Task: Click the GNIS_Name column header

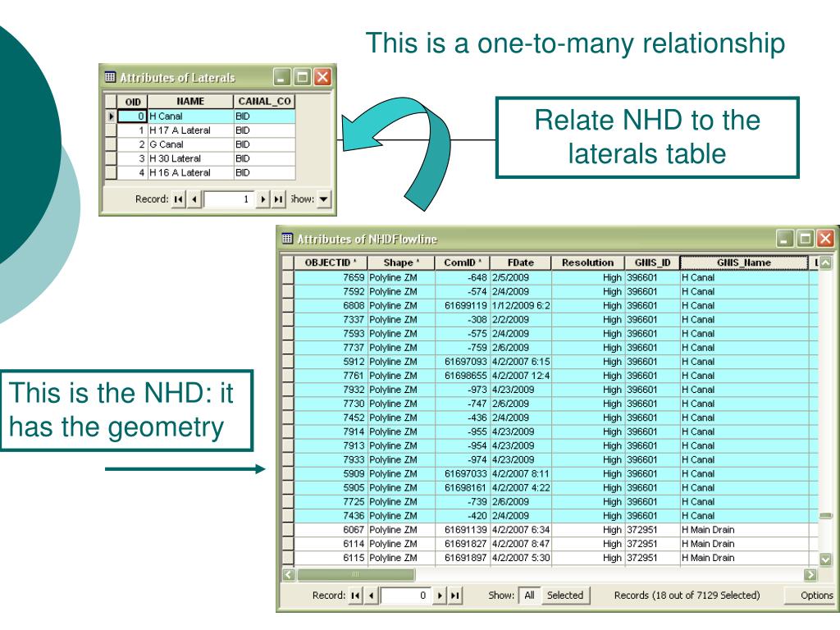Action: (743, 262)
